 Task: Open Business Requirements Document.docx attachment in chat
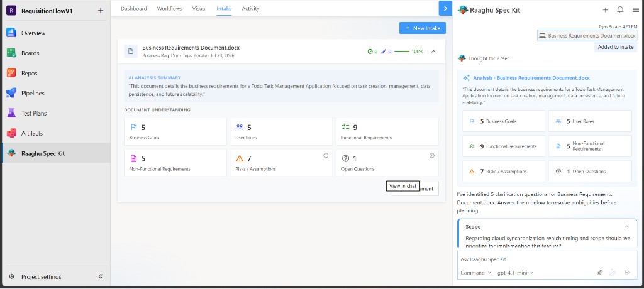pyautogui.click(x=587, y=36)
